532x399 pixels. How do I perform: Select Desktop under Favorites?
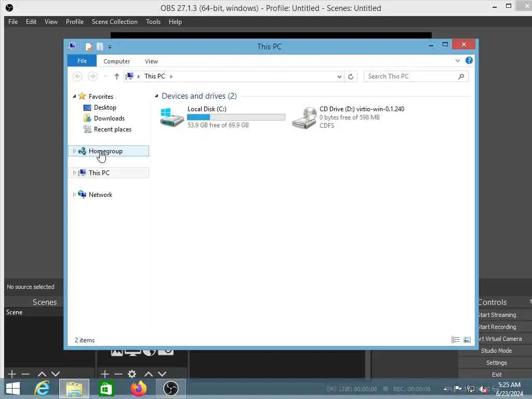105,108
